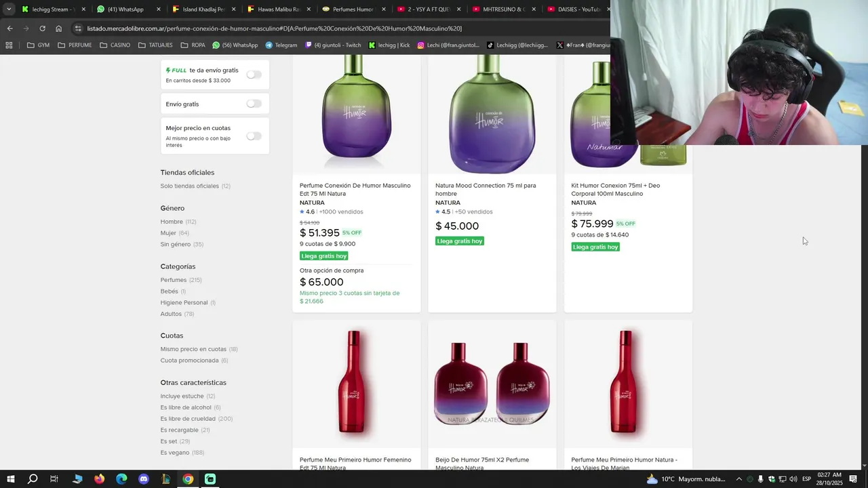This screenshot has width=868, height=488.
Task: Enable the FULL envío gratis toggle
Action: (254, 75)
